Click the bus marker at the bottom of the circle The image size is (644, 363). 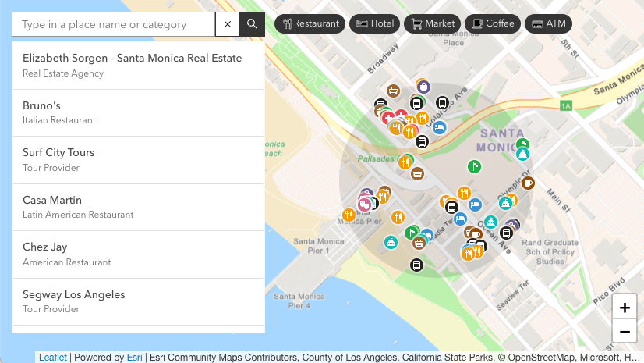pyautogui.click(x=416, y=265)
